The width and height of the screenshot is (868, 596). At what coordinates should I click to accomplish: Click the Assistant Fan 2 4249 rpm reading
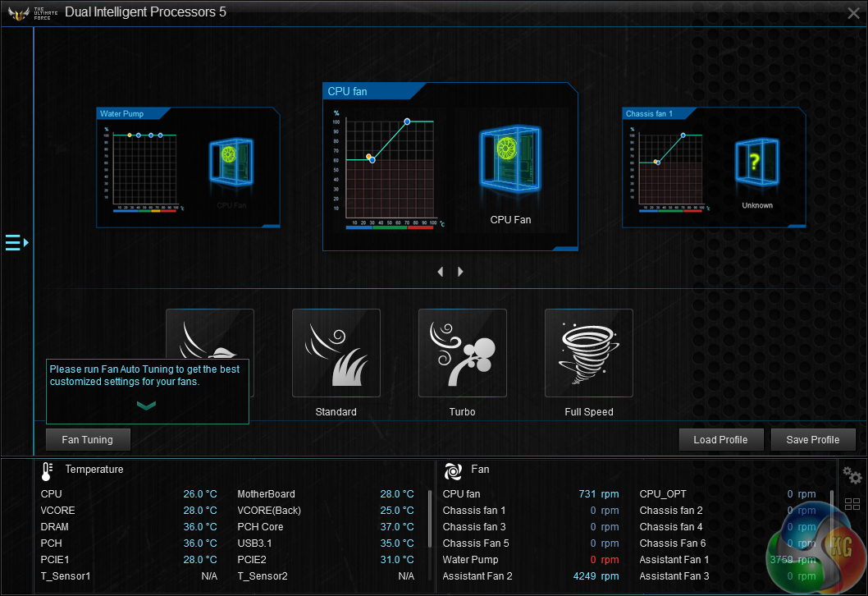pyautogui.click(x=596, y=576)
